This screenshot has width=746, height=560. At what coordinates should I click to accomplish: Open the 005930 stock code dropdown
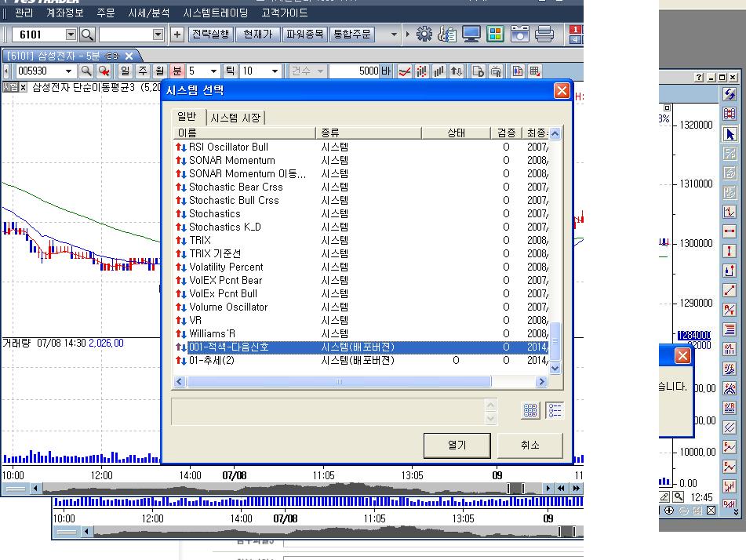click(x=65, y=71)
